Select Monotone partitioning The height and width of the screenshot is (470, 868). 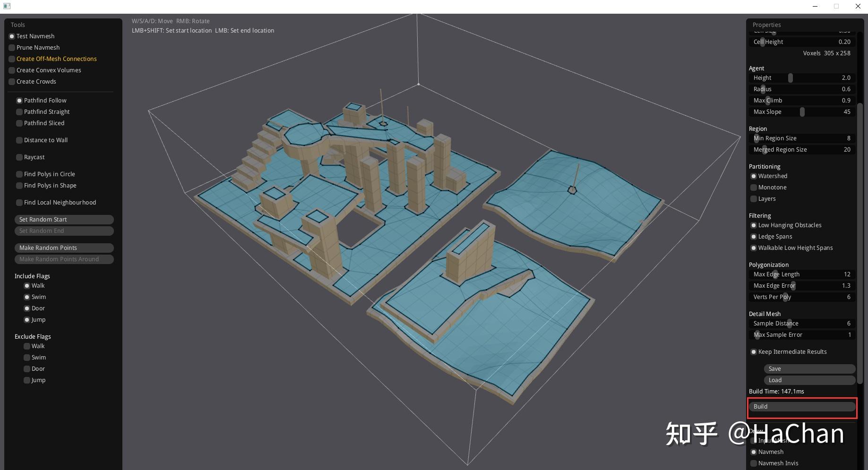tap(769, 188)
